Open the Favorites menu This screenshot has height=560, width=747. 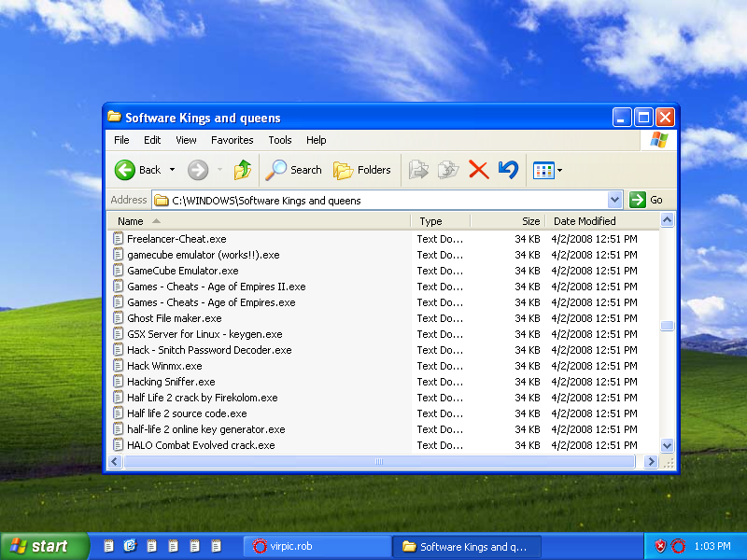click(232, 140)
